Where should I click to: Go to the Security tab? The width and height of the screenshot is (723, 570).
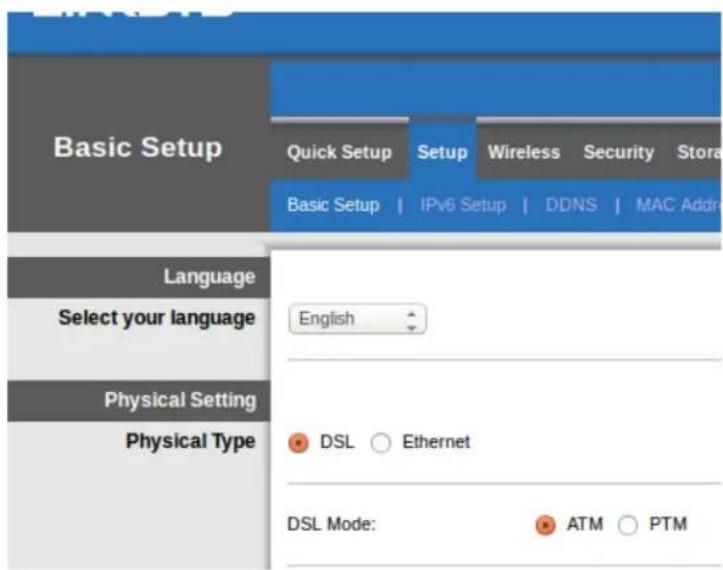click(618, 152)
